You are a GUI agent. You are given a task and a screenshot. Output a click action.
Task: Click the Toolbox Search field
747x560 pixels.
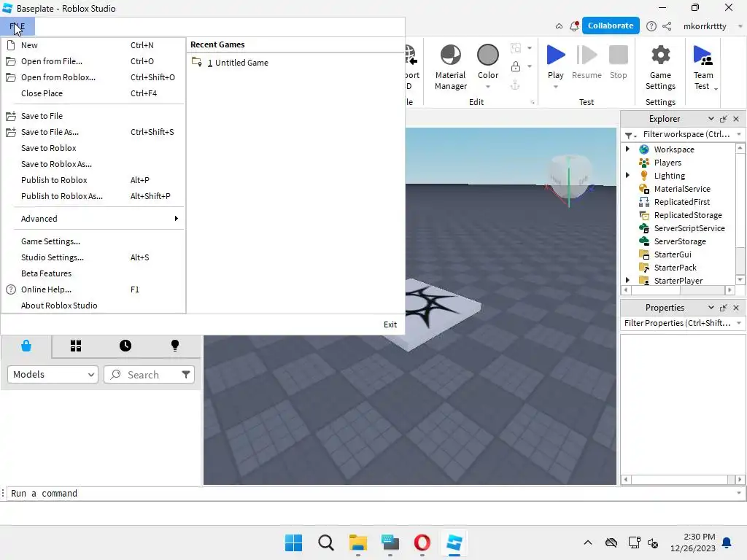pos(147,375)
